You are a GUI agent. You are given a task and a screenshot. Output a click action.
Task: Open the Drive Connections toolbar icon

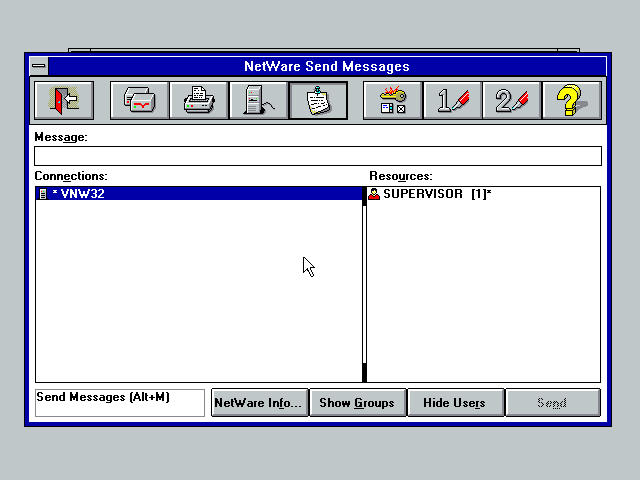pos(139,100)
